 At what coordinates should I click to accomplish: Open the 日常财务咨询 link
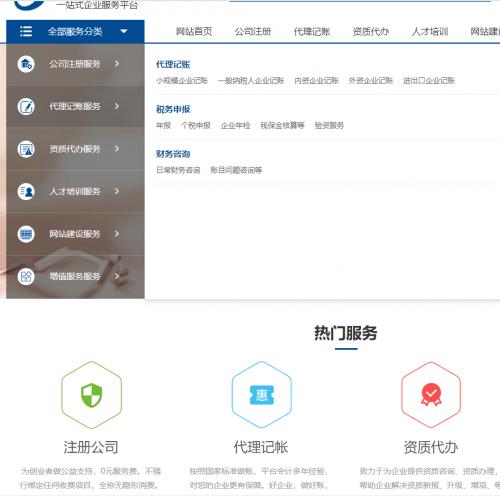[178, 170]
